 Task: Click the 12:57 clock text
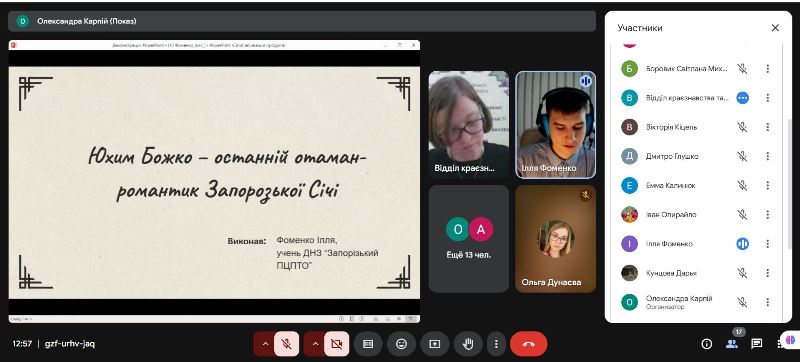22,344
